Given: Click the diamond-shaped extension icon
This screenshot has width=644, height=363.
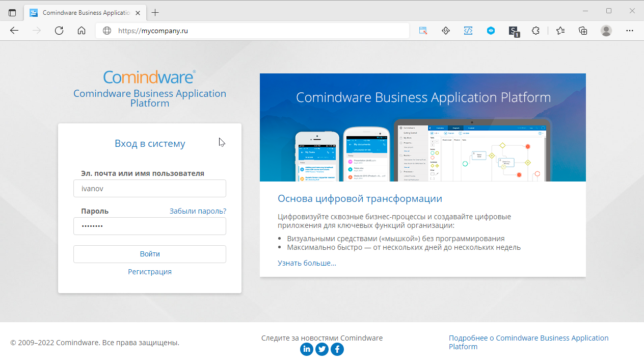Looking at the screenshot, I should point(446,31).
